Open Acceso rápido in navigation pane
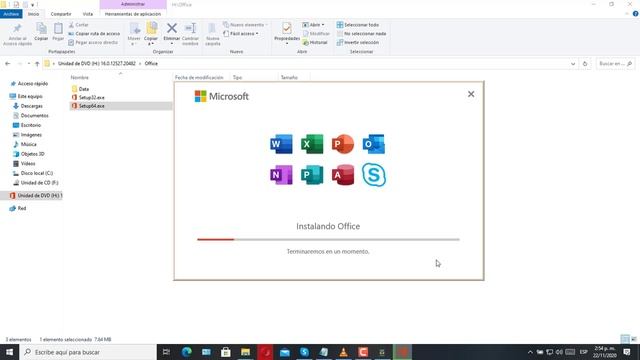 [x=29, y=84]
